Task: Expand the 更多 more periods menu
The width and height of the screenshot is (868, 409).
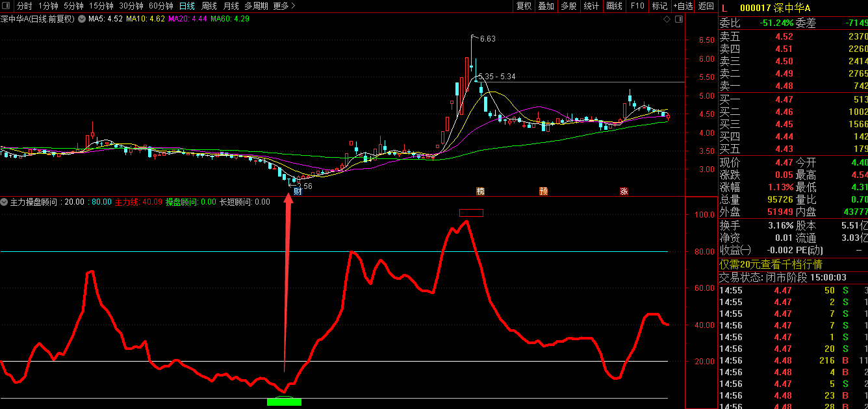Action: 284,6
